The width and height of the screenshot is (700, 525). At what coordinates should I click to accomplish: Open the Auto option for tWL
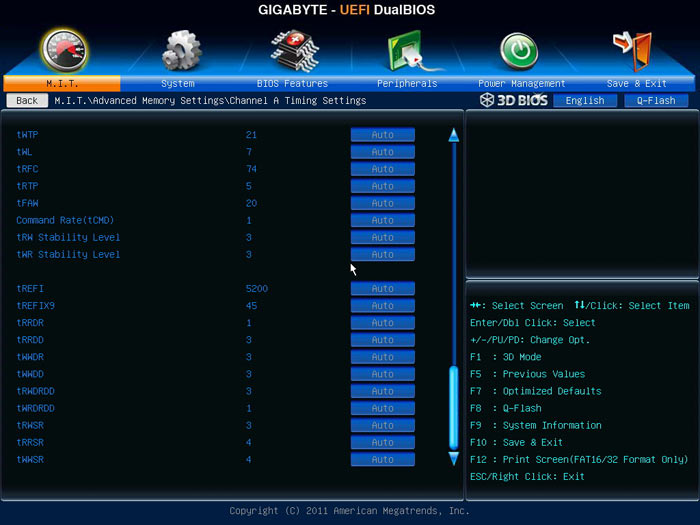pyautogui.click(x=383, y=152)
